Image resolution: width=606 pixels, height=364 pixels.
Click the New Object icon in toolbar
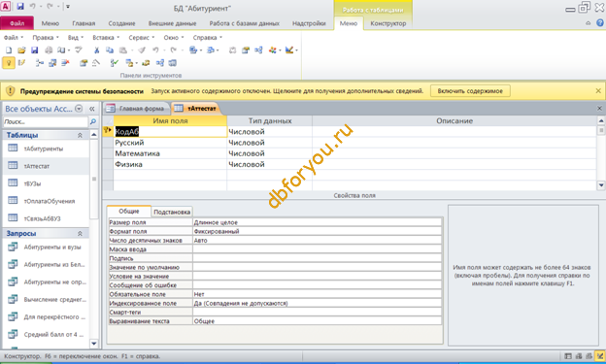point(273,50)
